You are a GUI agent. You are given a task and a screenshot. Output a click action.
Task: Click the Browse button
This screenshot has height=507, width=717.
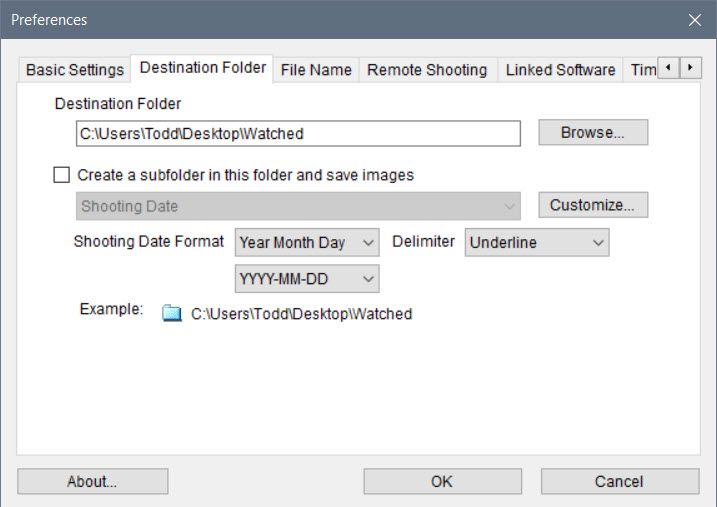click(593, 133)
